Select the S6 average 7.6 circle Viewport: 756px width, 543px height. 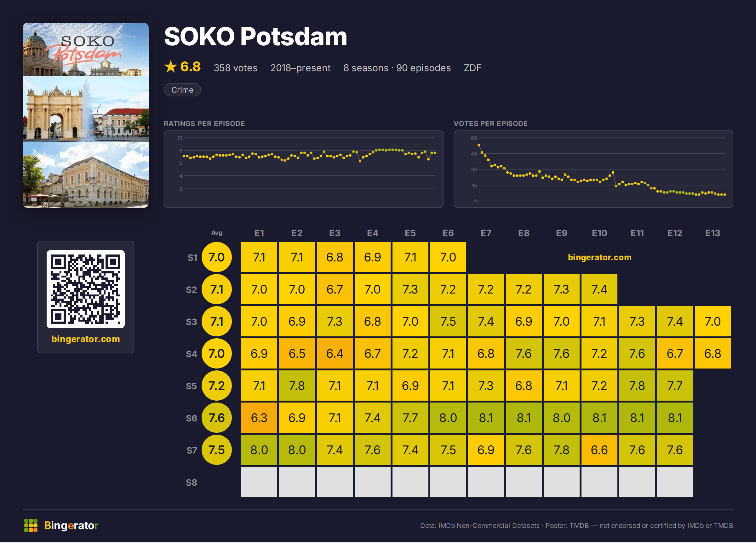(217, 418)
